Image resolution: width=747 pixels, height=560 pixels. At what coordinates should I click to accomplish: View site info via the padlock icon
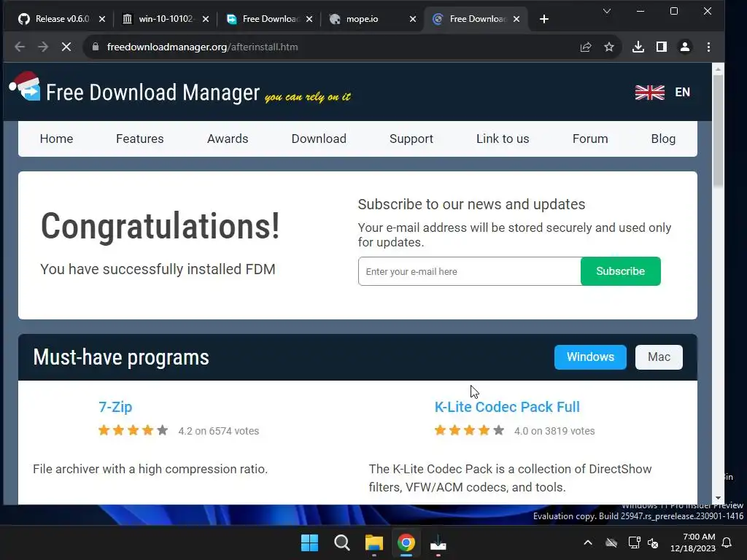96,47
